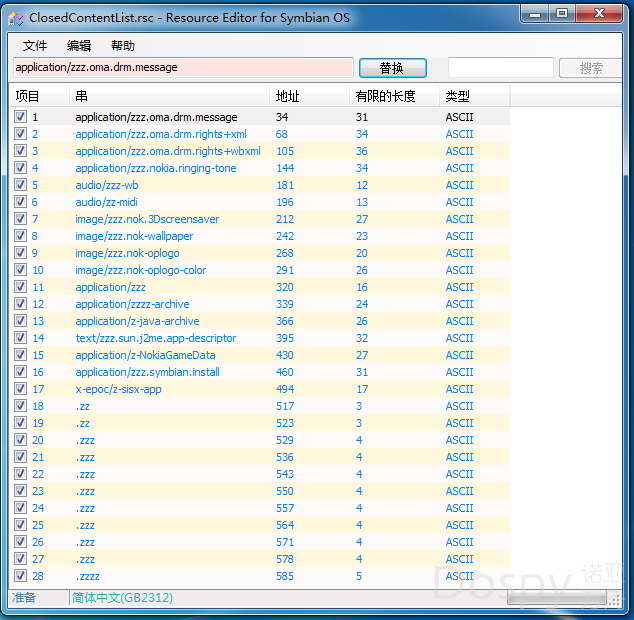The width and height of the screenshot is (634, 620).
Task: Click address value 68
Action: [x=281, y=134]
